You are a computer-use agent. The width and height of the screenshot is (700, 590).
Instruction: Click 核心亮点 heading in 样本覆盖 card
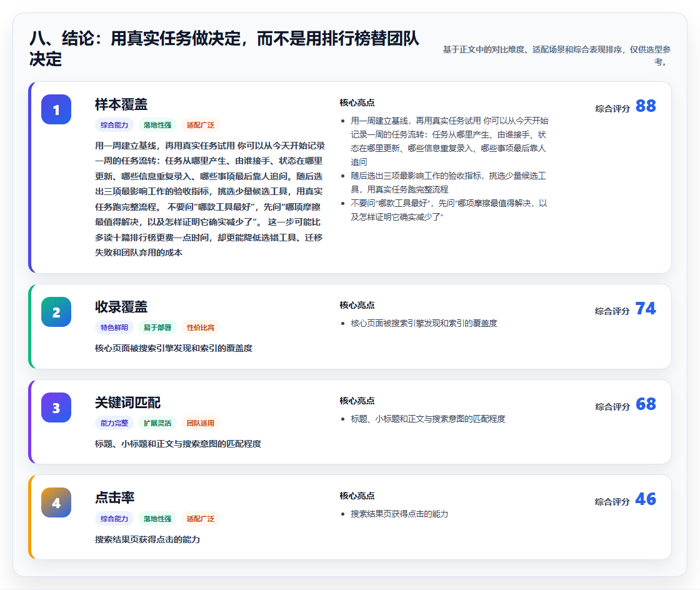(x=357, y=102)
